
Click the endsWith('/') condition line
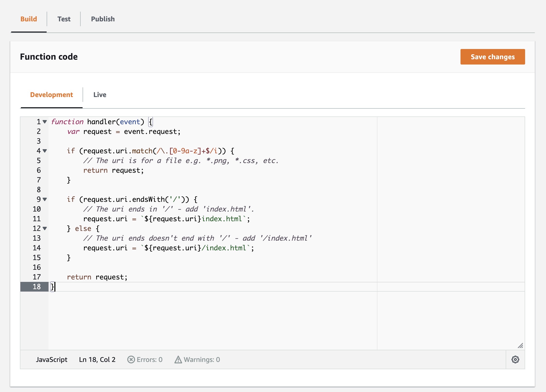click(x=132, y=199)
